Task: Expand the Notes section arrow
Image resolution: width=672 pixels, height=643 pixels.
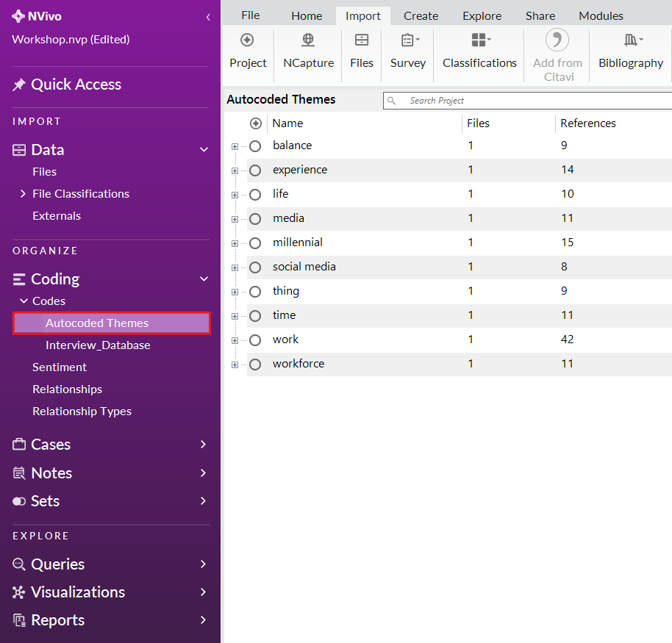Action: tap(204, 473)
